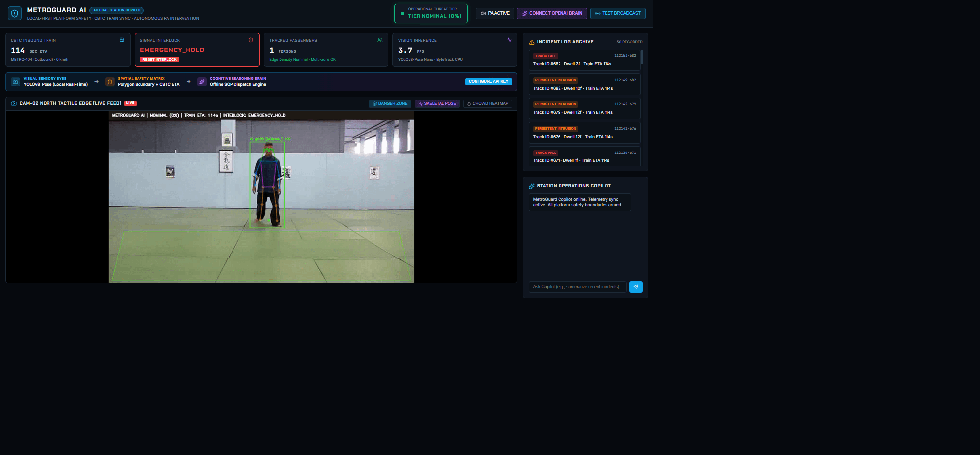Click the camera icon beside Visual Sensory Eyes
The width and height of the screenshot is (980, 455).
(x=15, y=82)
